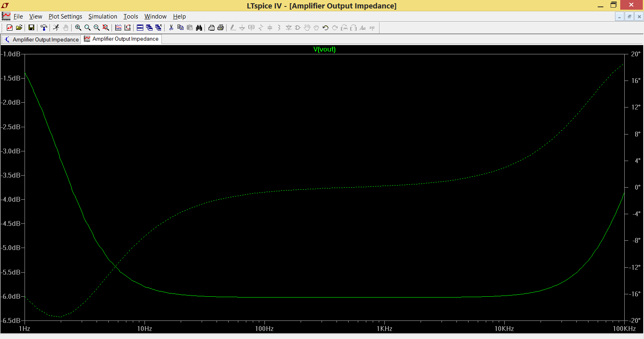Click the Text Aa icon
The width and height of the screenshot is (644, 339).
click(x=363, y=28)
